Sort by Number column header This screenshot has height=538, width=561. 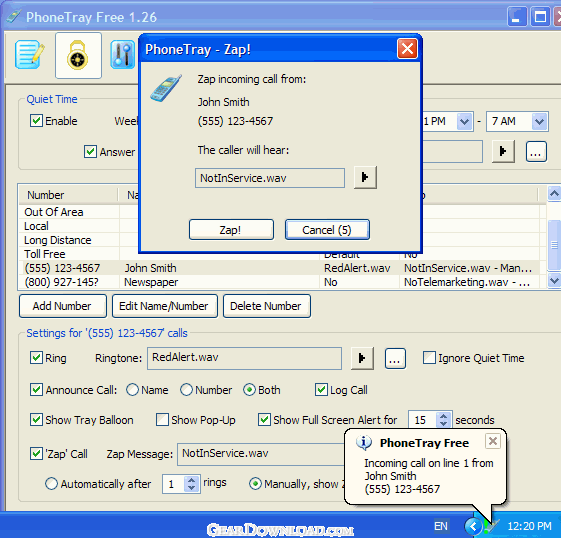[68, 195]
